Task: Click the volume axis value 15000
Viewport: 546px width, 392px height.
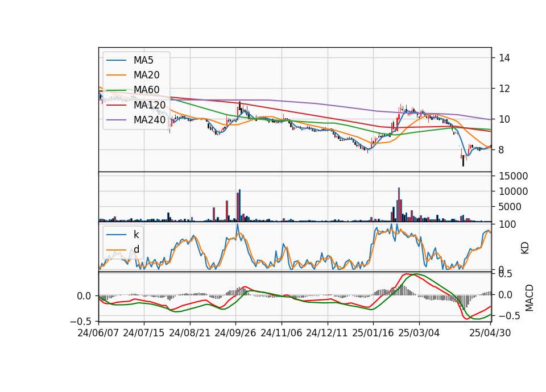Action: pyautogui.click(x=513, y=176)
